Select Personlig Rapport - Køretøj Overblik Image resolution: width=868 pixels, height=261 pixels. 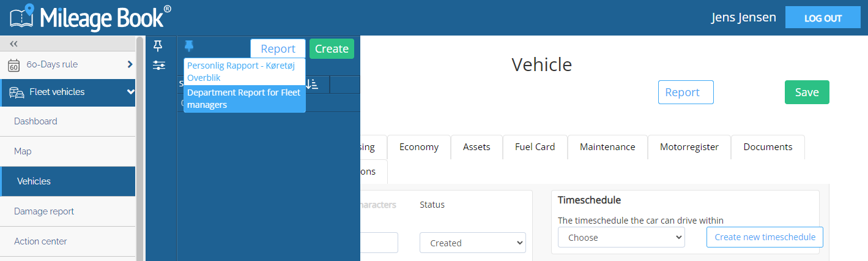[x=244, y=72]
